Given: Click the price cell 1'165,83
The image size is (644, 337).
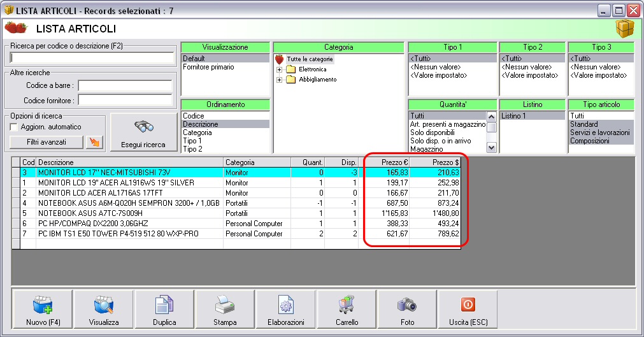Looking at the screenshot, I should (384, 213).
